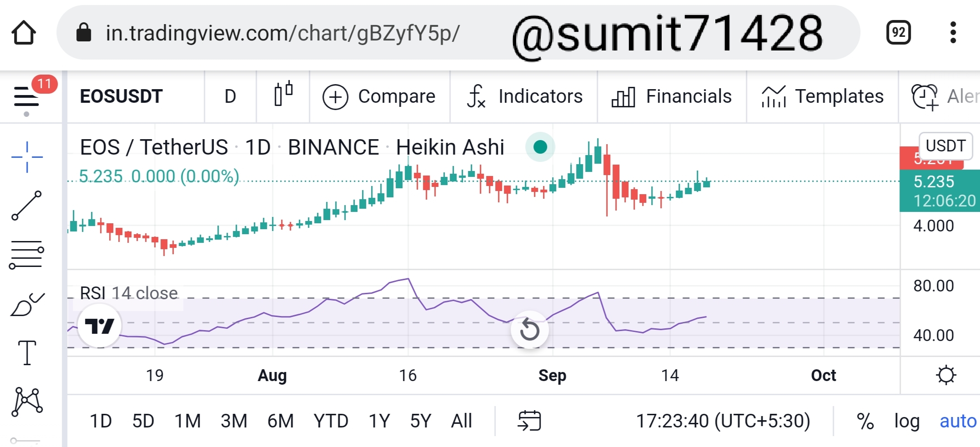
Task: Select the YTD date range
Action: point(331,421)
